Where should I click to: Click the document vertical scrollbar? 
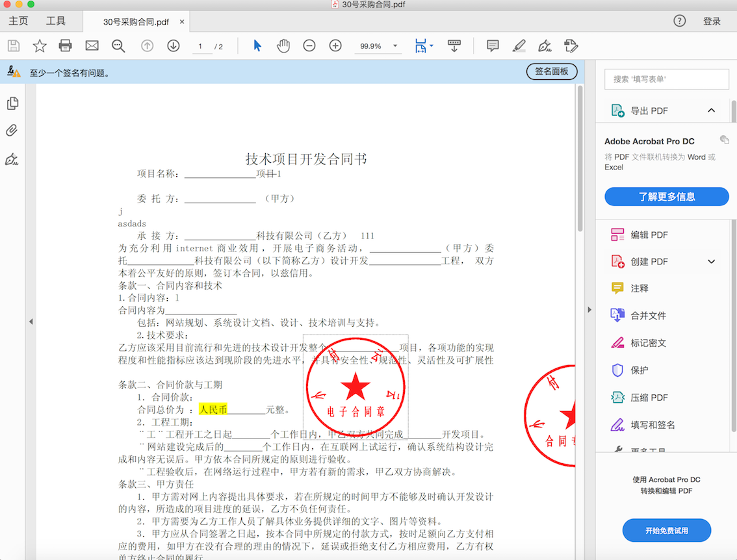click(x=580, y=159)
